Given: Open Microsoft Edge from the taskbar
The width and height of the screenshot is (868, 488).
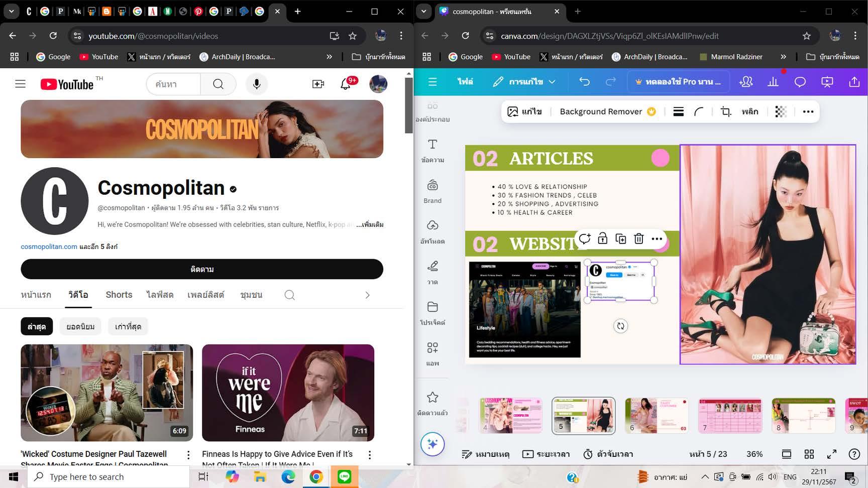Looking at the screenshot, I should [x=288, y=476].
